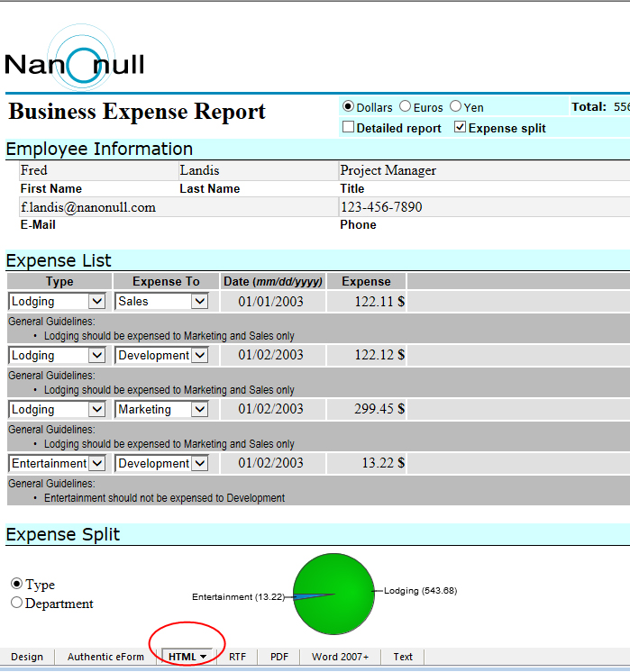The image size is (630, 672).
Task: Expand the Marketing Expense To dropdown
Action: point(199,410)
